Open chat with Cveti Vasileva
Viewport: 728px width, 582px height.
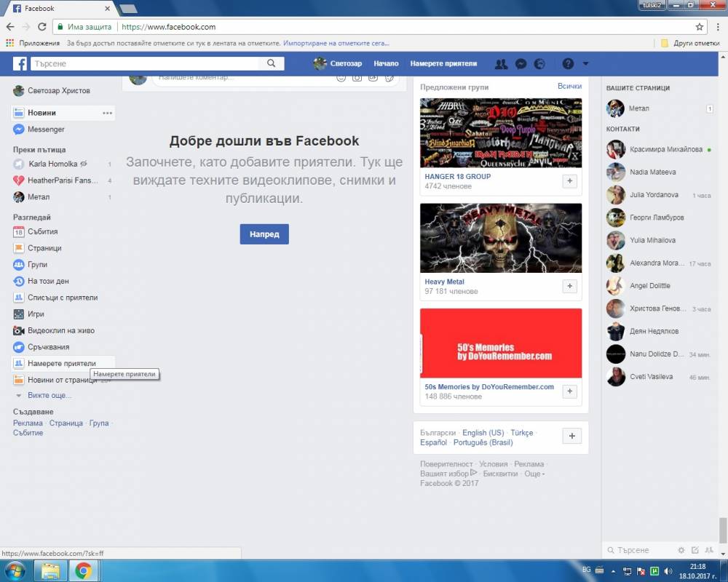[x=660, y=376]
